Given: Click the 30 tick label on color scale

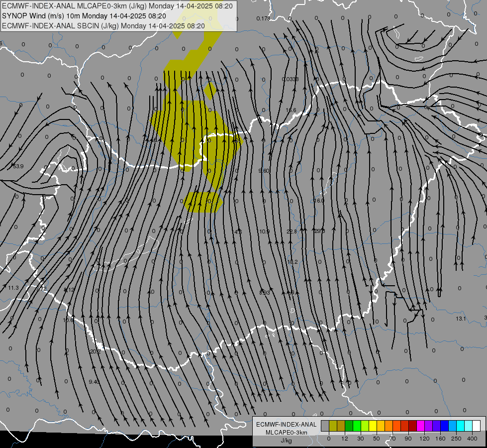Looking at the screenshot, I should [361, 439].
